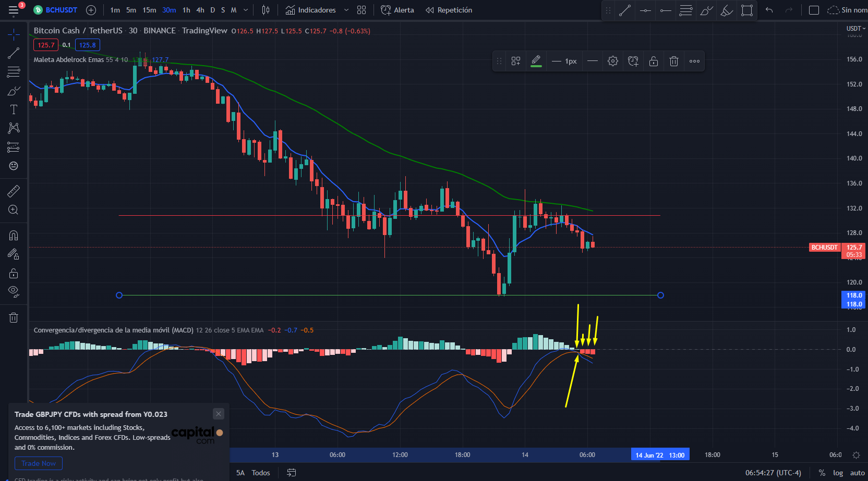868x481 pixels.
Task: Click the candlestick chart type icon
Action: [266, 10]
